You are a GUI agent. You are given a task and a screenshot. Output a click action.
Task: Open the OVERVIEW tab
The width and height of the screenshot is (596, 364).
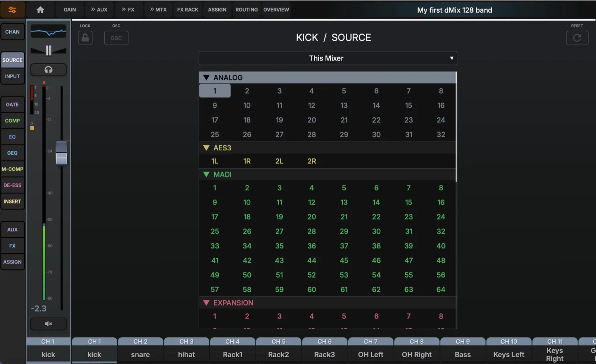276,10
